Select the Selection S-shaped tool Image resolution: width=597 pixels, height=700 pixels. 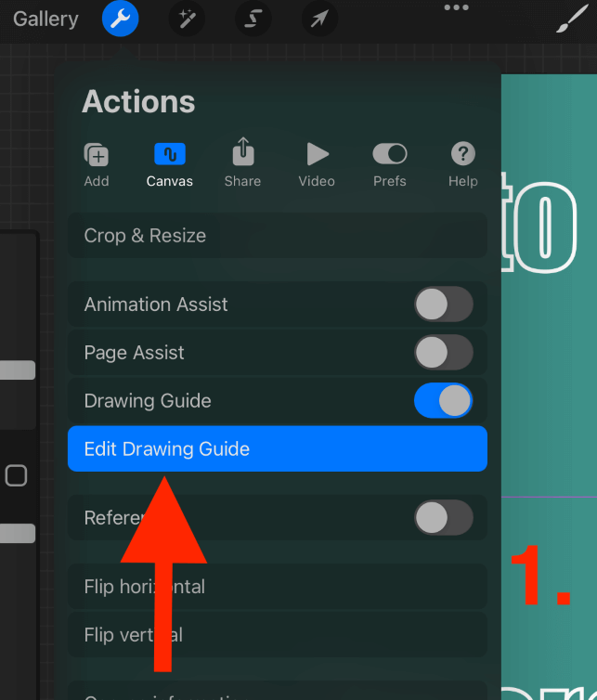pos(253,19)
